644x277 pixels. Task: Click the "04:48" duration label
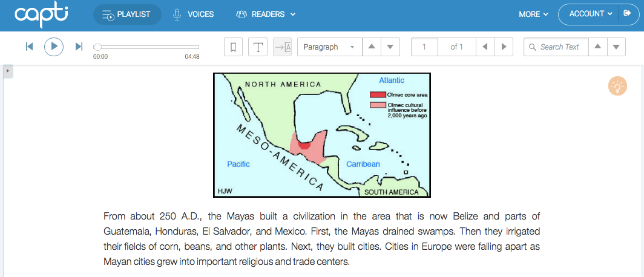click(x=192, y=57)
